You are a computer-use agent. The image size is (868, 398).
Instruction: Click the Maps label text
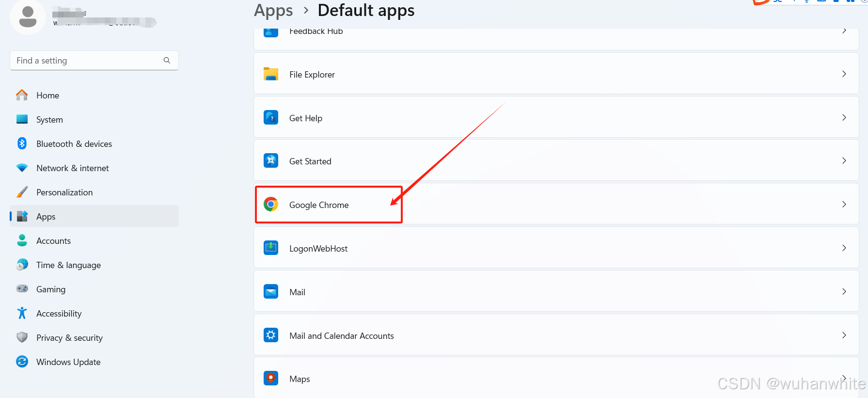coord(300,379)
